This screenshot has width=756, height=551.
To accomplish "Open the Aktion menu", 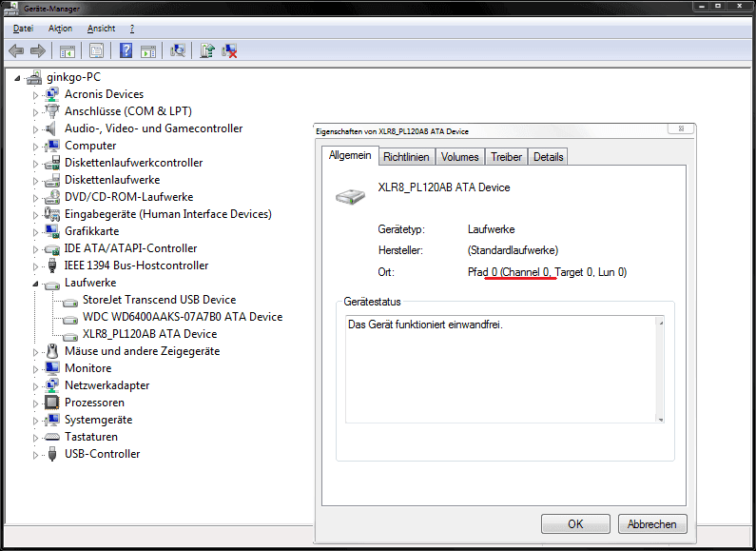I will coord(60,29).
